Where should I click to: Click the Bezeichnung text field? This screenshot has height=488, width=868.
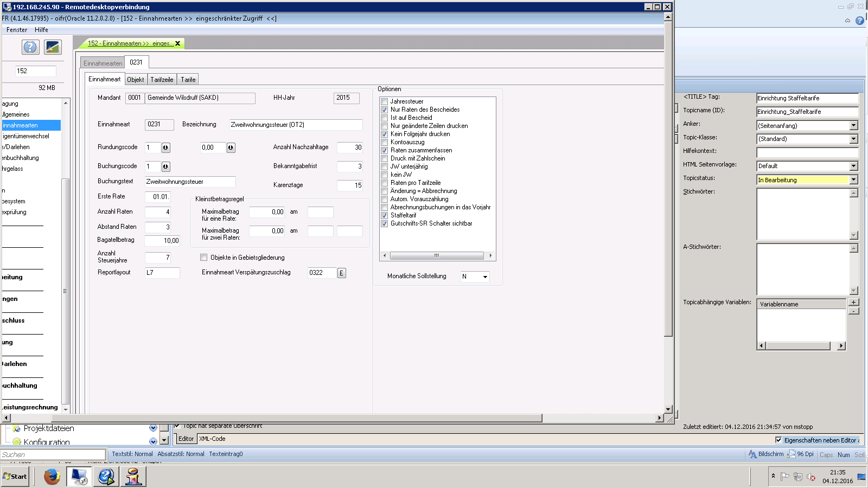pyautogui.click(x=296, y=125)
